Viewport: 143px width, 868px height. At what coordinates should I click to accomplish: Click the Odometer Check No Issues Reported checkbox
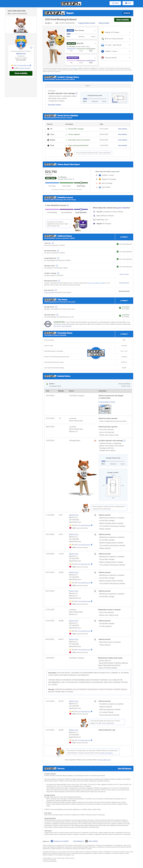click(x=118, y=267)
